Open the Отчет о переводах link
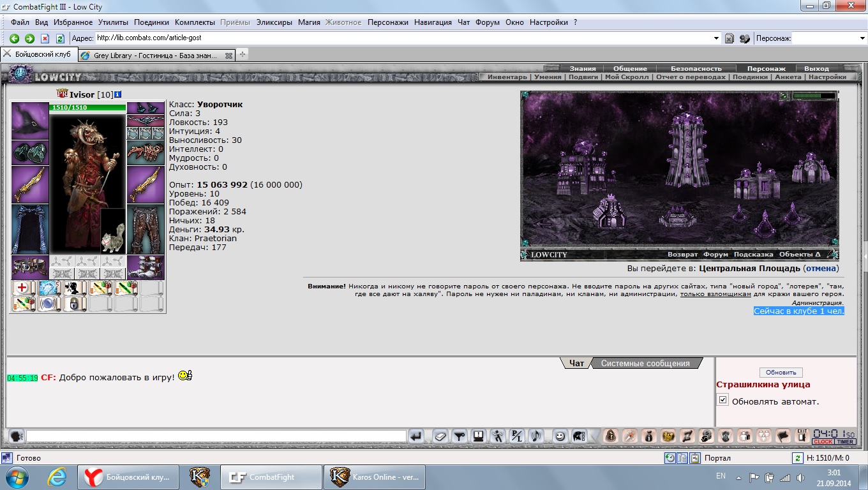This screenshot has height=490, width=868. (x=691, y=77)
